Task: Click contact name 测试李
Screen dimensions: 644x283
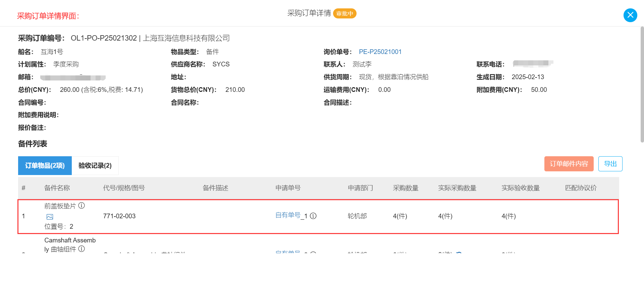Action: pyautogui.click(x=362, y=64)
